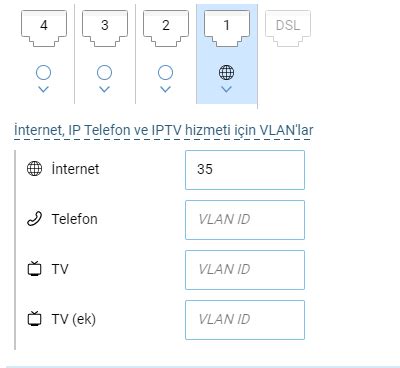Select Ethernet port 1 icon
The image size is (400, 368).
click(x=227, y=28)
